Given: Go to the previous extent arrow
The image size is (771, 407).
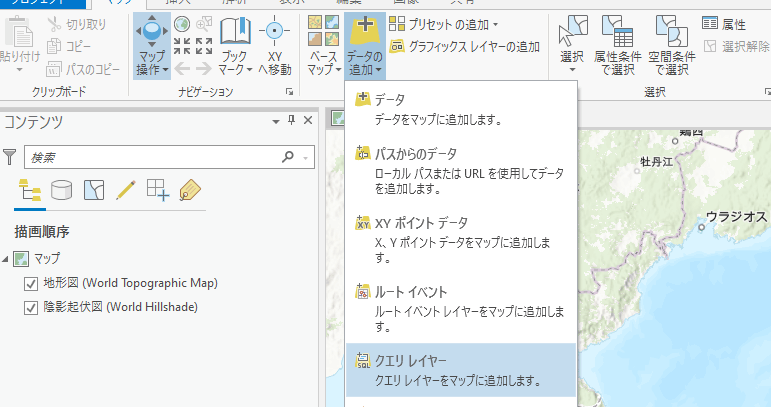Looking at the screenshot, I should coord(182,69).
